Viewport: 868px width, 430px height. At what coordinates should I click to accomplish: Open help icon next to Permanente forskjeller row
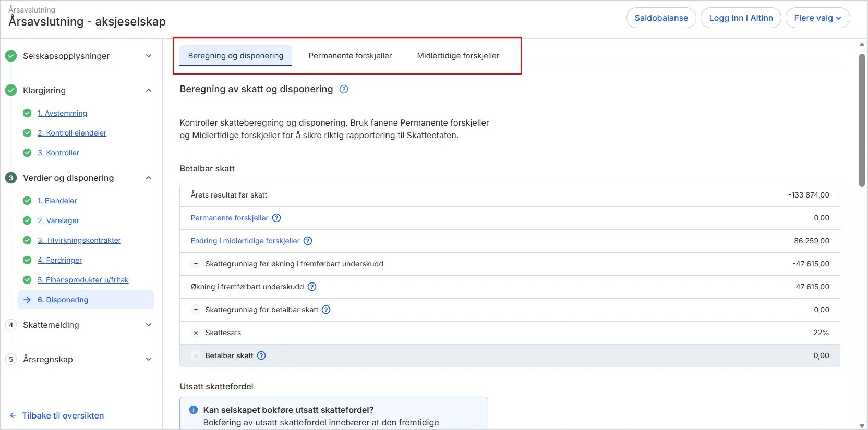(x=276, y=218)
